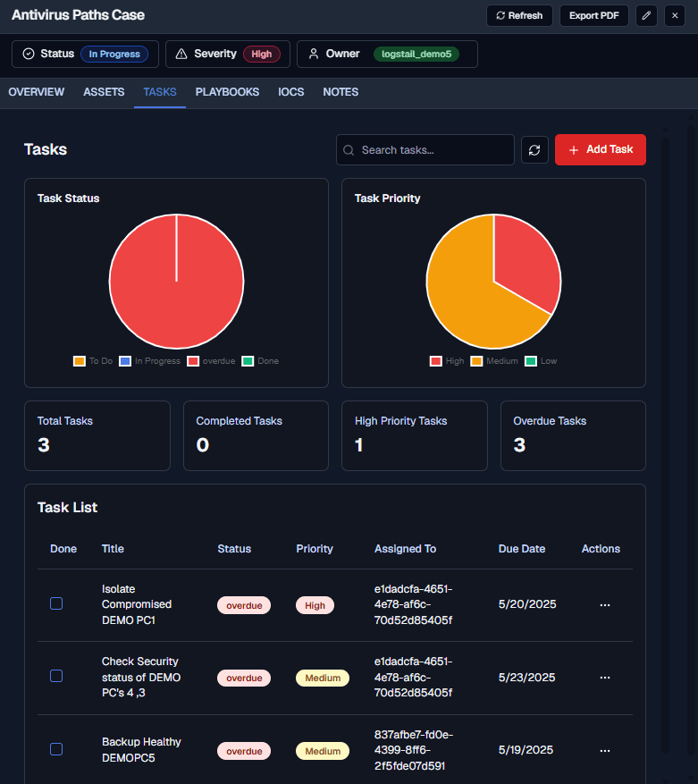Toggle To Do legend swatch
The image size is (698, 784).
pos(80,361)
